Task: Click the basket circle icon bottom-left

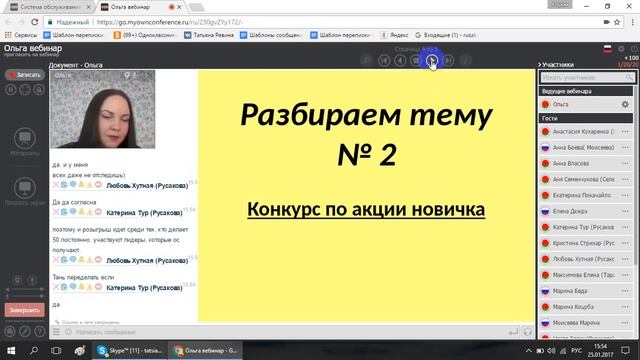Action: point(10,331)
